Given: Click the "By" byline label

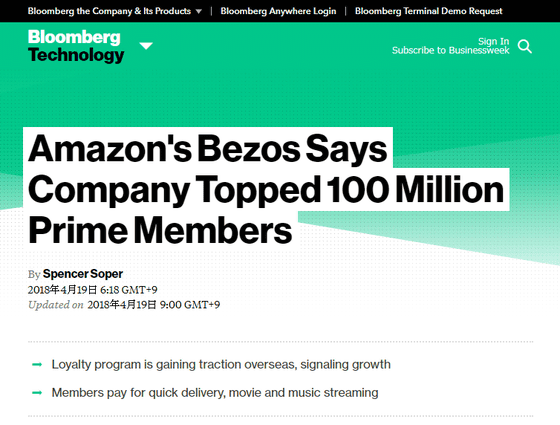Looking at the screenshot, I should [x=34, y=274].
